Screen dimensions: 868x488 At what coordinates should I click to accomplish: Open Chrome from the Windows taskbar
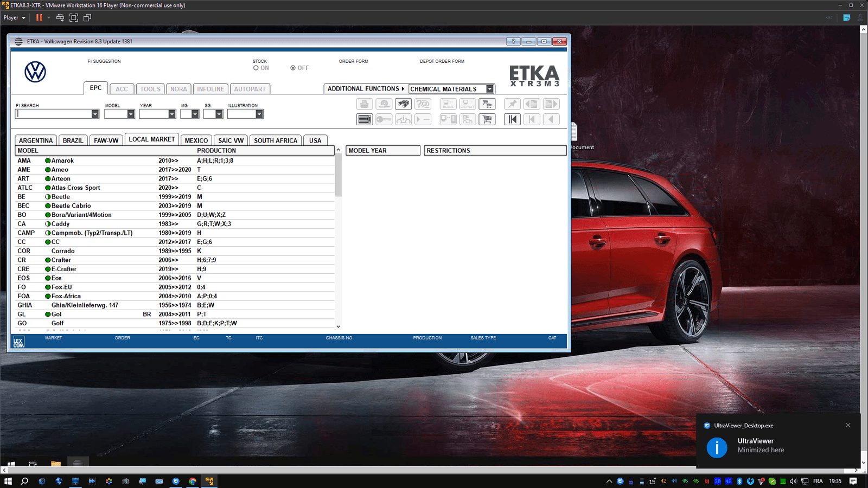pyautogui.click(x=193, y=481)
